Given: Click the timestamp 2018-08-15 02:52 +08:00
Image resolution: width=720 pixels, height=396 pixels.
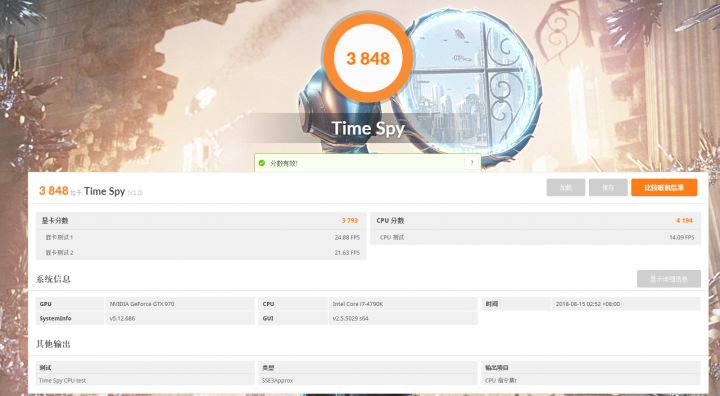Looking at the screenshot, I should tap(587, 304).
